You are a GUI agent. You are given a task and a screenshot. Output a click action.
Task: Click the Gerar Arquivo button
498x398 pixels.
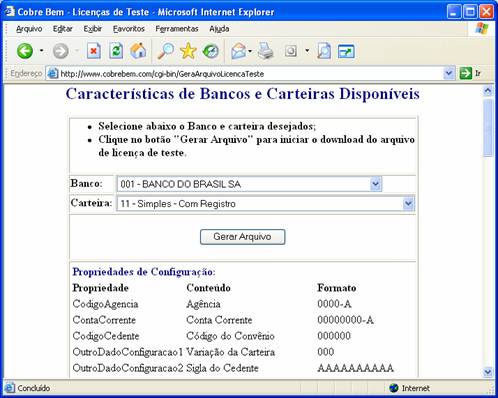(x=242, y=237)
